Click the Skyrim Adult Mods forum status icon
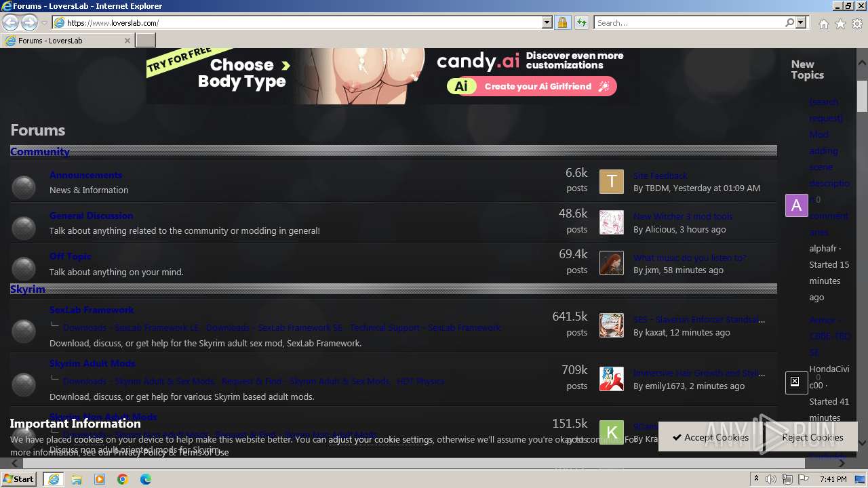 coord(24,385)
